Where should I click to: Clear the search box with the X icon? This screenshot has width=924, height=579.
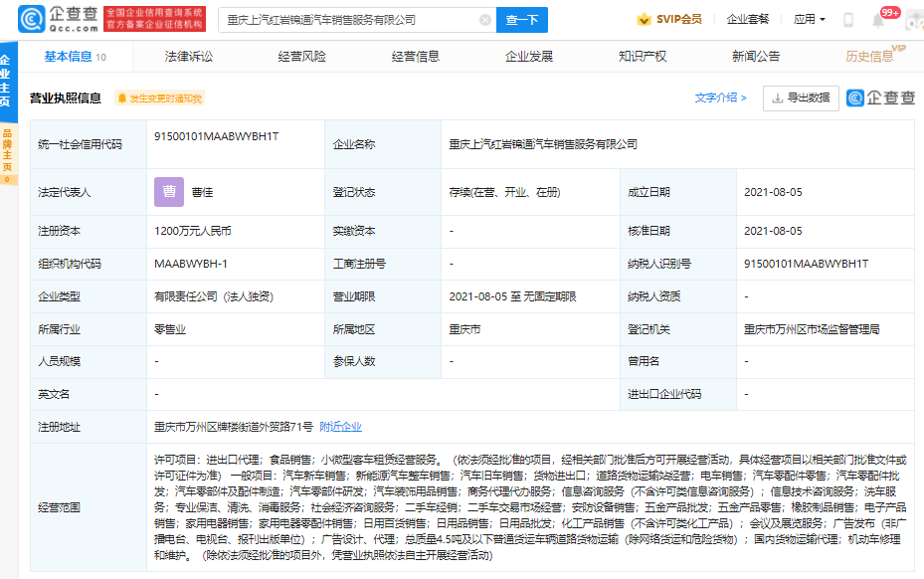tap(484, 19)
